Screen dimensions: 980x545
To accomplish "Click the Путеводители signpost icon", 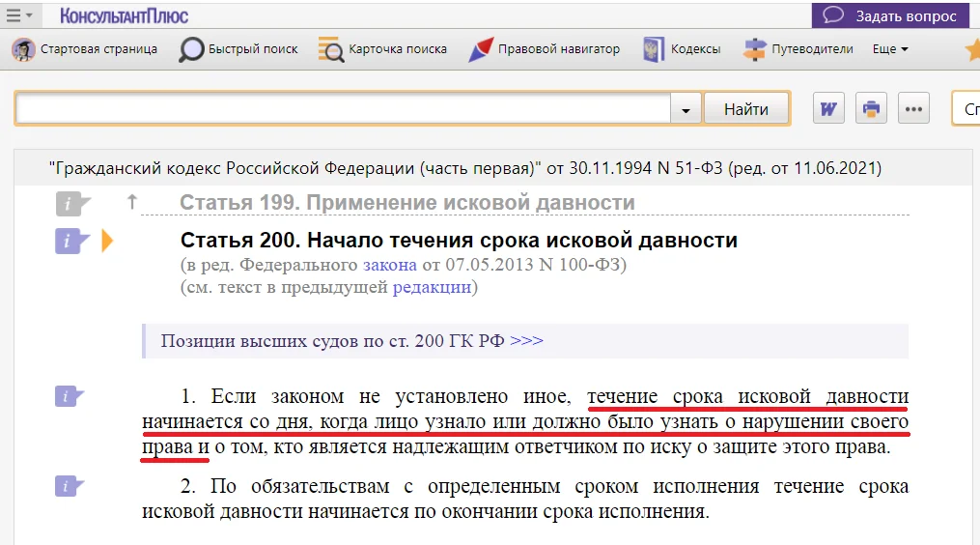I will (x=754, y=49).
